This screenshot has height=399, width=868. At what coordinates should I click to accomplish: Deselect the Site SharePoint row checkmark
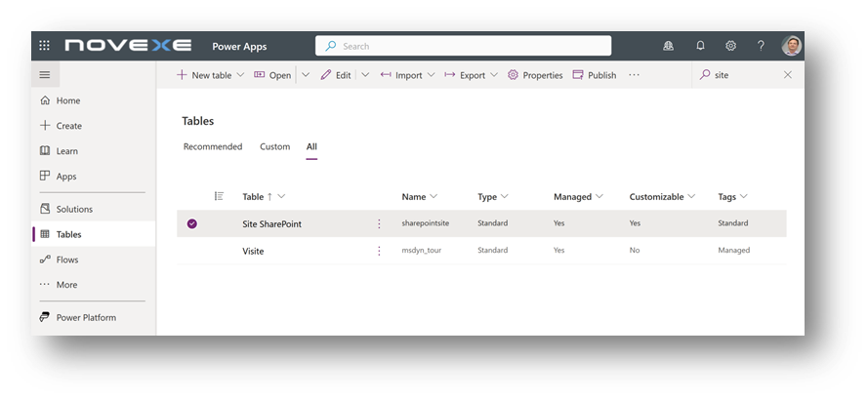click(x=192, y=223)
